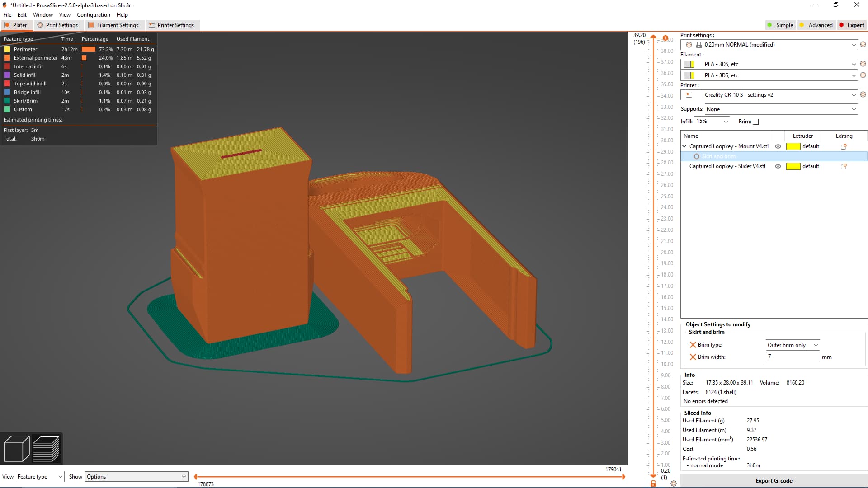Click editing icon for Slider V4.stl
This screenshot has height=488, width=868.
coord(844,166)
